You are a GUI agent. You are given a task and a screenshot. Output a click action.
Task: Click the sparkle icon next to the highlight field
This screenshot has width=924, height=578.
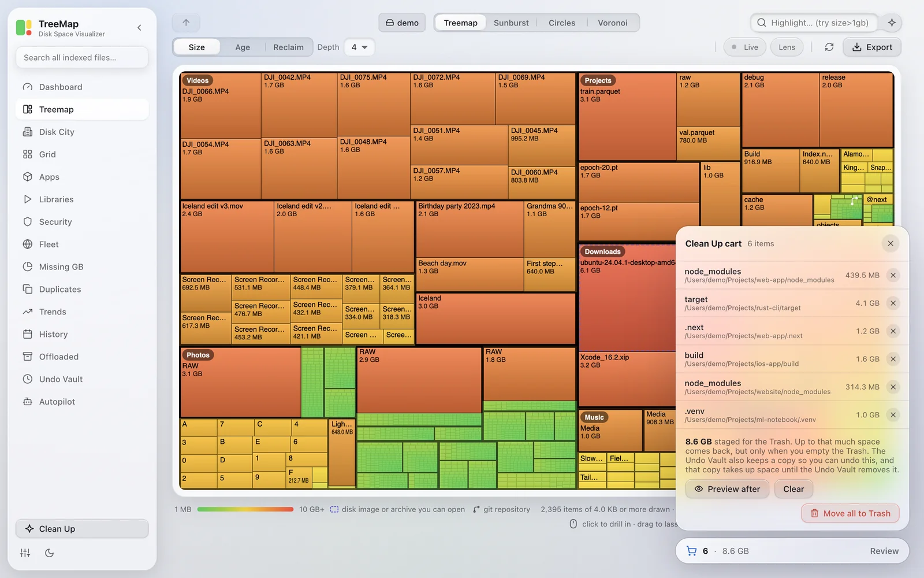pyautogui.click(x=892, y=23)
